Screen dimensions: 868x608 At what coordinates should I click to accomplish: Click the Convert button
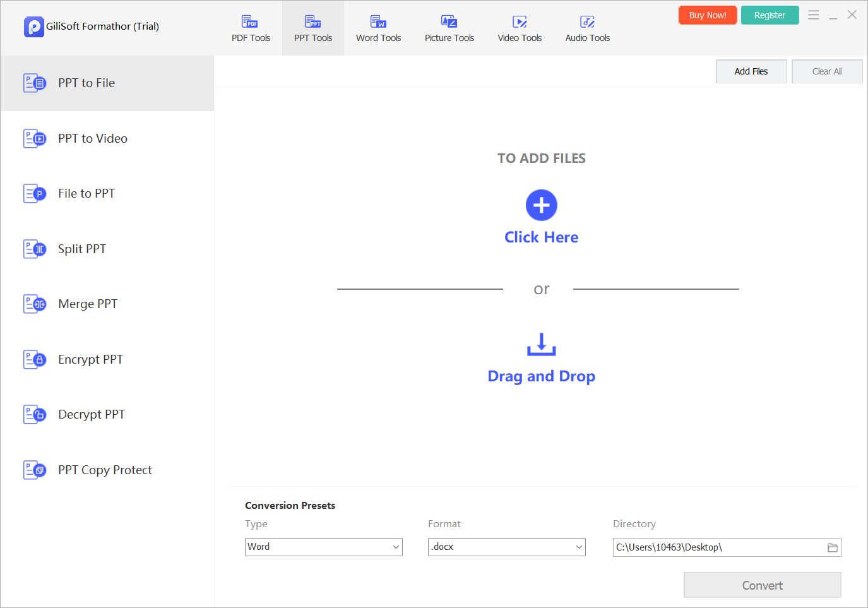(x=763, y=585)
